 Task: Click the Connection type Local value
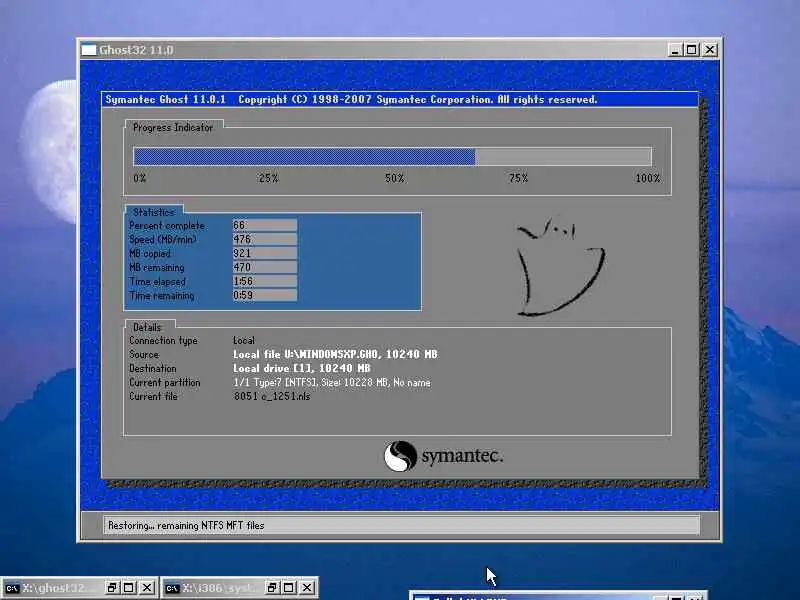click(x=244, y=340)
